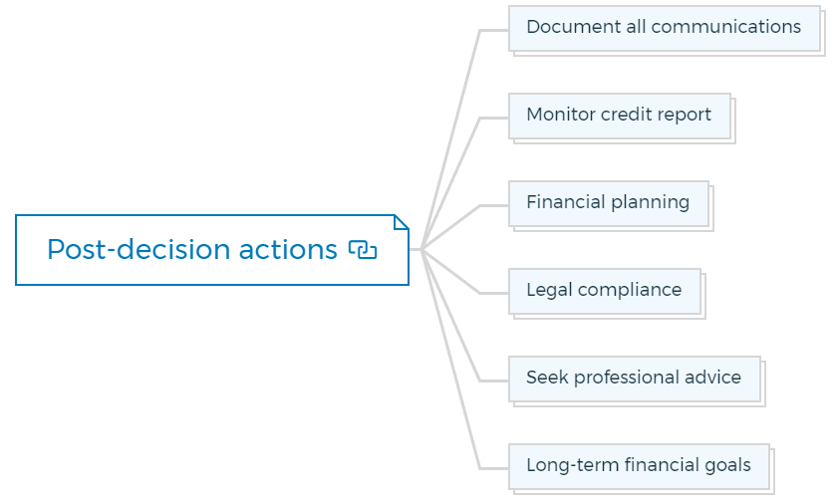
Task: Click the link icon beside Post-decision actions
Action: pos(363,249)
